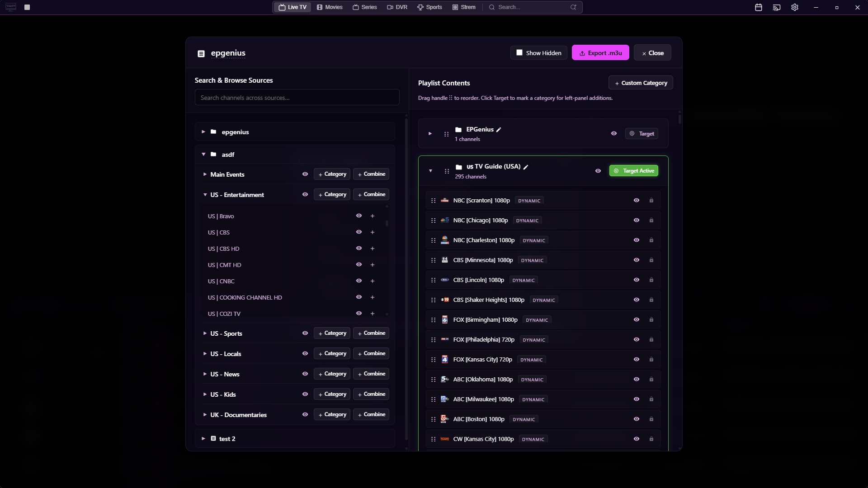Toggle visibility of US - Entertainment group
The width and height of the screenshot is (868, 488).
click(305, 194)
